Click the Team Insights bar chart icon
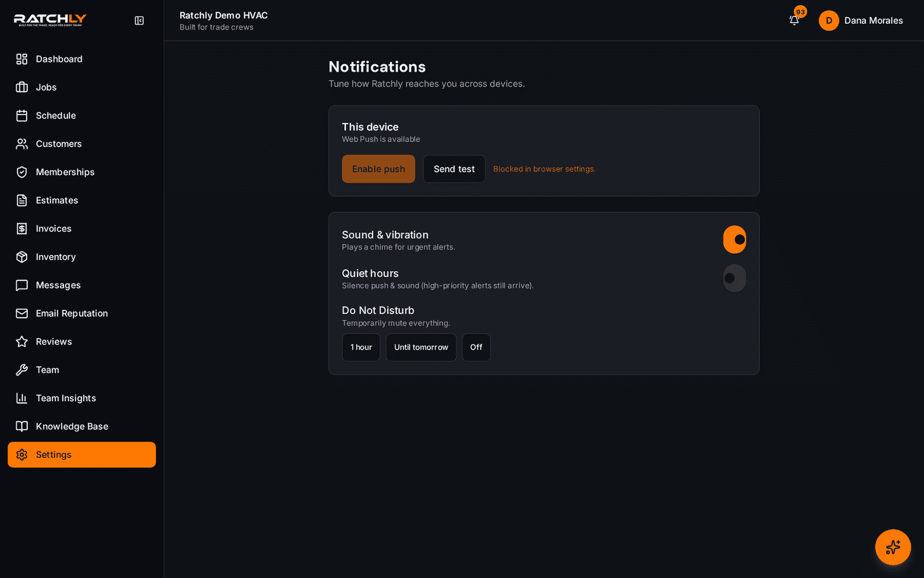Viewport: 924px width, 578px height. (x=22, y=398)
